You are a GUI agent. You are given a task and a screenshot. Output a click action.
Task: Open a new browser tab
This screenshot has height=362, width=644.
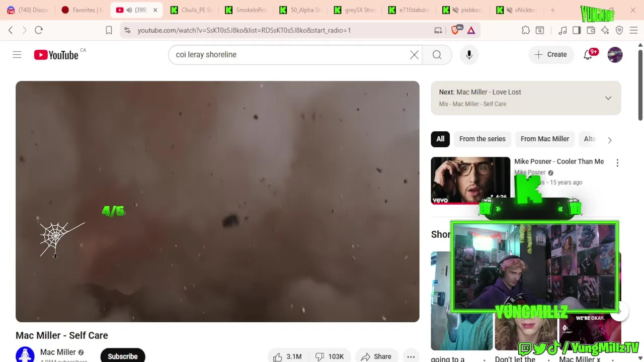pyautogui.click(x=552, y=10)
